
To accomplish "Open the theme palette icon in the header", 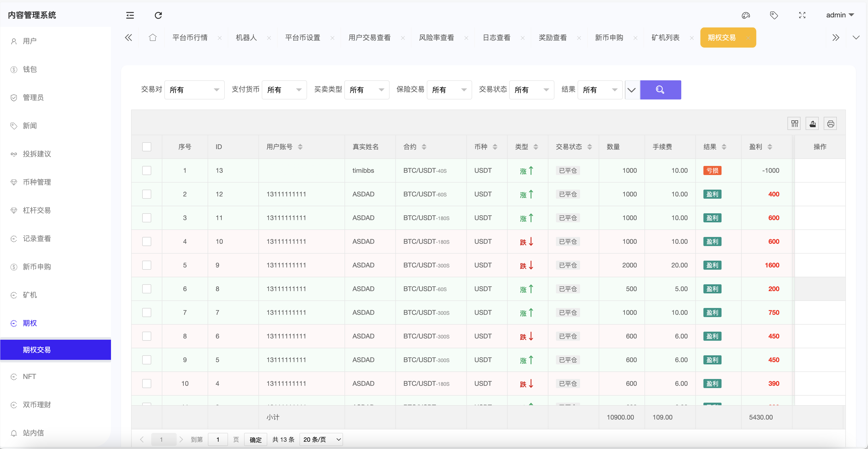I will point(746,15).
